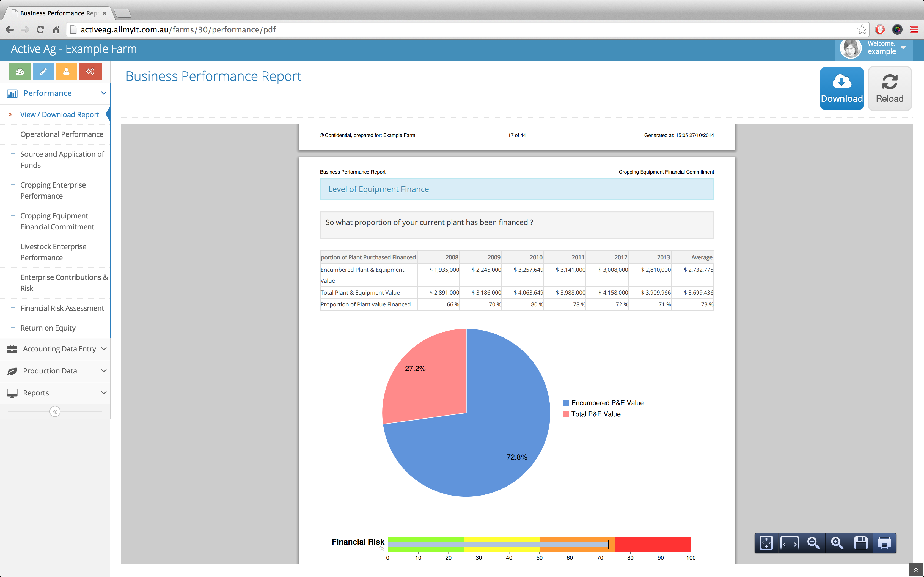
Task: Click the Total Plant & Equipment Value row label
Action: click(360, 293)
